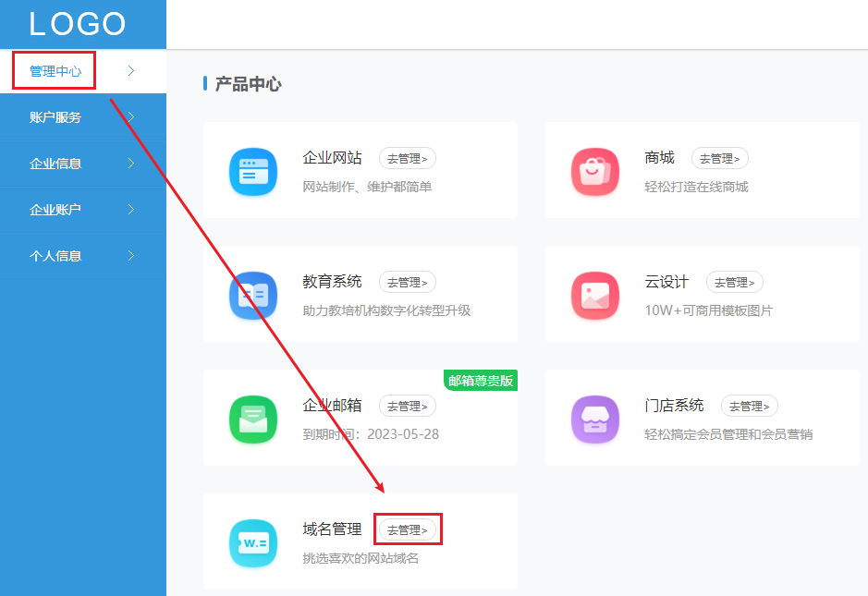This screenshot has width=868, height=596.
Task: Expand the 个人信息 chevron arrow
Action: [131, 256]
